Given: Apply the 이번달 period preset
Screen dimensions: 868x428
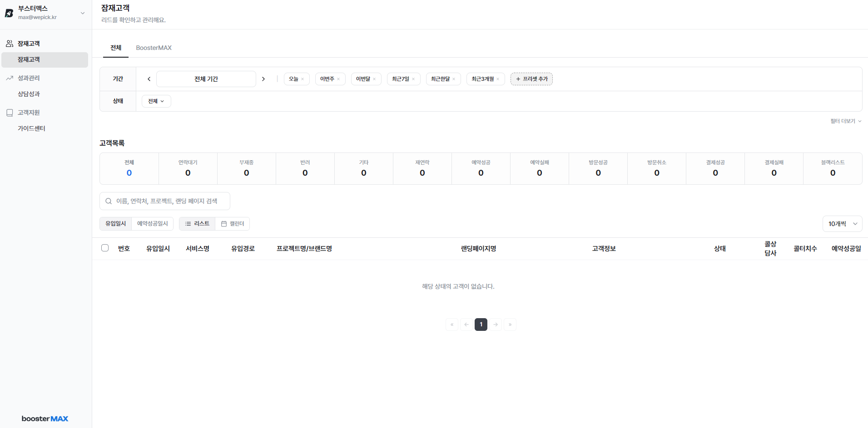Looking at the screenshot, I should [363, 79].
